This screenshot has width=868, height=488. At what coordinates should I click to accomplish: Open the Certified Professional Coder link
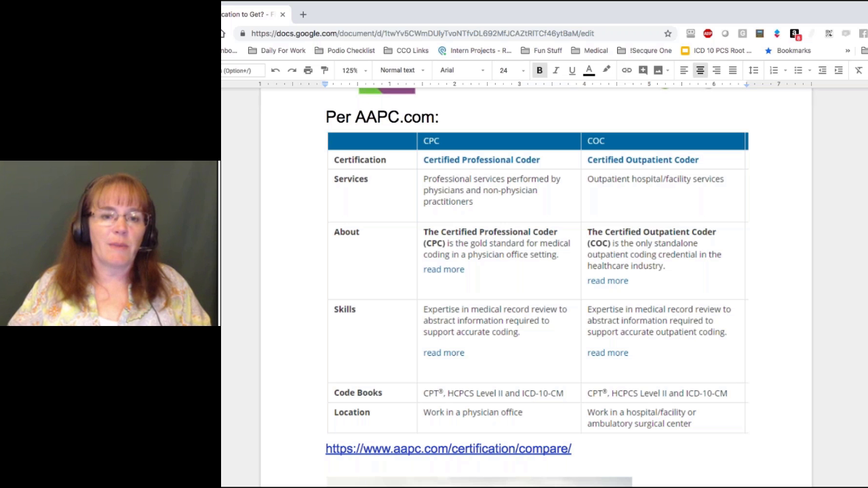[481, 160]
